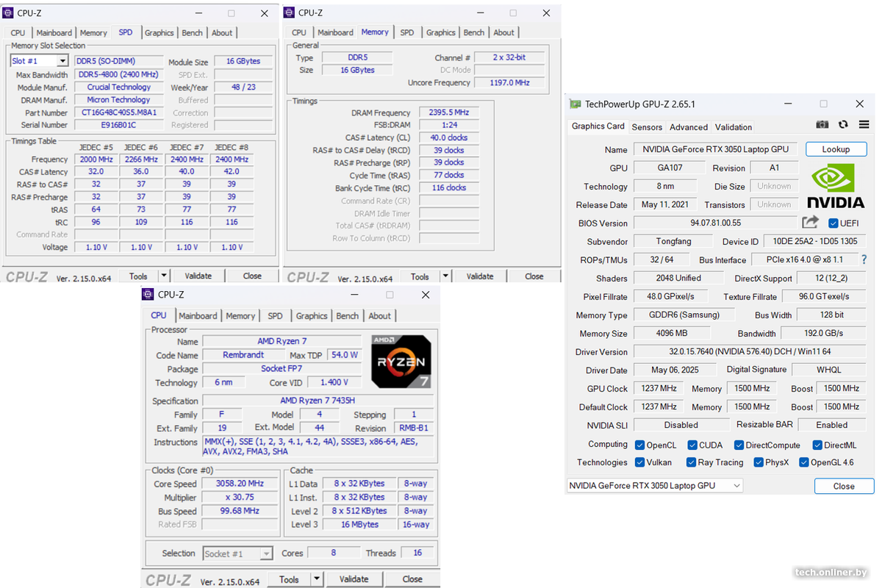Click the Uncore Frequency value 1197.0 MHz
882x588 pixels.
pos(509,83)
